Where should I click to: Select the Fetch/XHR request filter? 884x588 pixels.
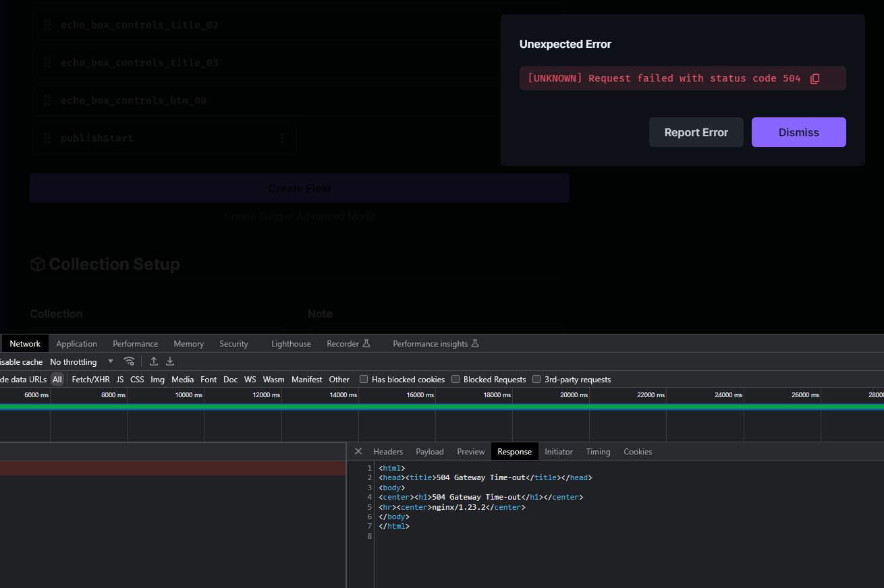(90, 379)
